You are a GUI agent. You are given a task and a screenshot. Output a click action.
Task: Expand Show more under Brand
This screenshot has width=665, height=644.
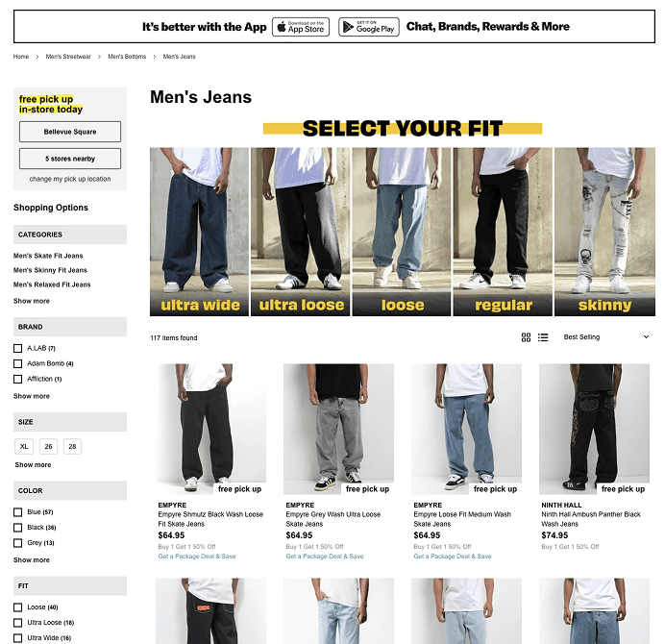point(32,396)
